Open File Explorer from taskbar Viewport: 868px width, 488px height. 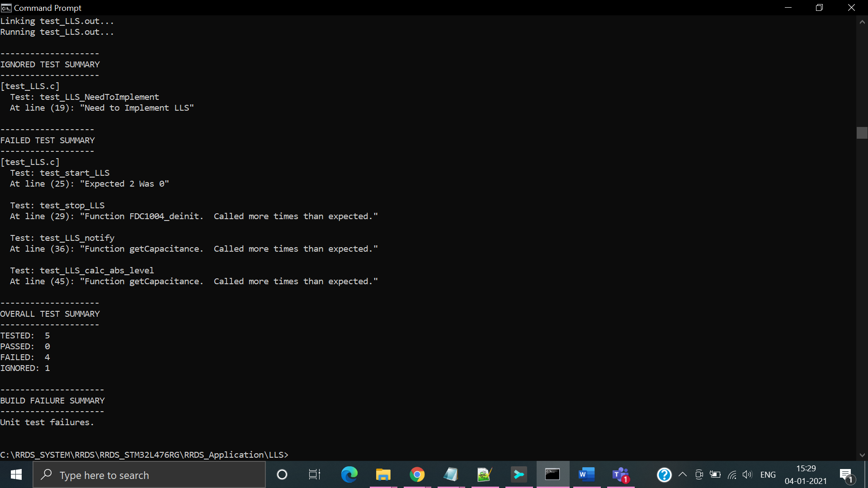(383, 474)
